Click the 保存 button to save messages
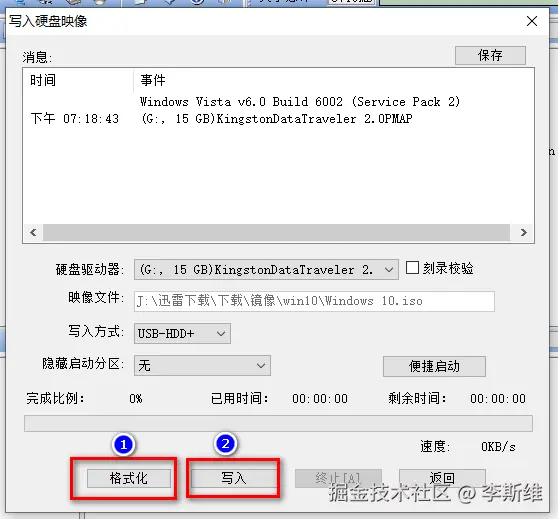The height and width of the screenshot is (519, 558). click(x=490, y=56)
